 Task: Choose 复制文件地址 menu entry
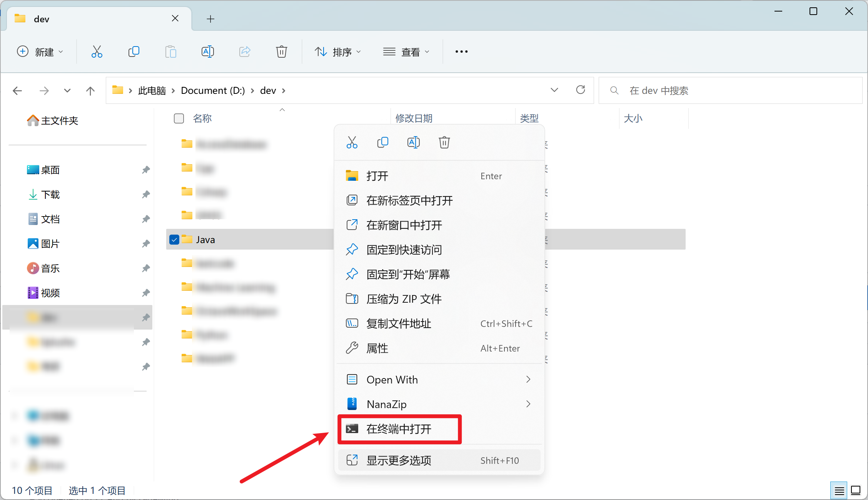coord(439,323)
